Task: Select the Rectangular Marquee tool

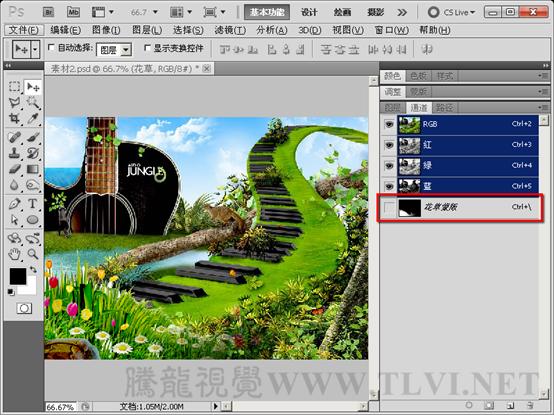Action: coord(14,87)
